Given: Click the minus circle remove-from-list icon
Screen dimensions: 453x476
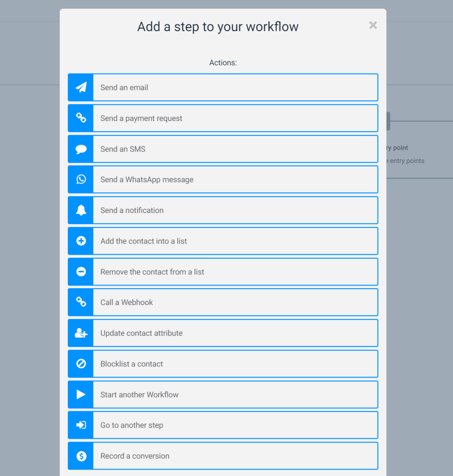Looking at the screenshot, I should pos(81,271).
